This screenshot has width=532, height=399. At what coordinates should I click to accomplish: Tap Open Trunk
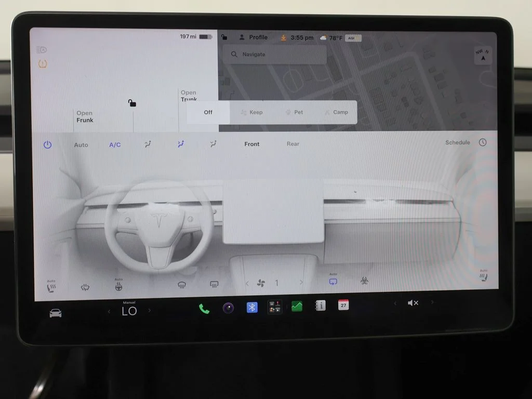189,96
